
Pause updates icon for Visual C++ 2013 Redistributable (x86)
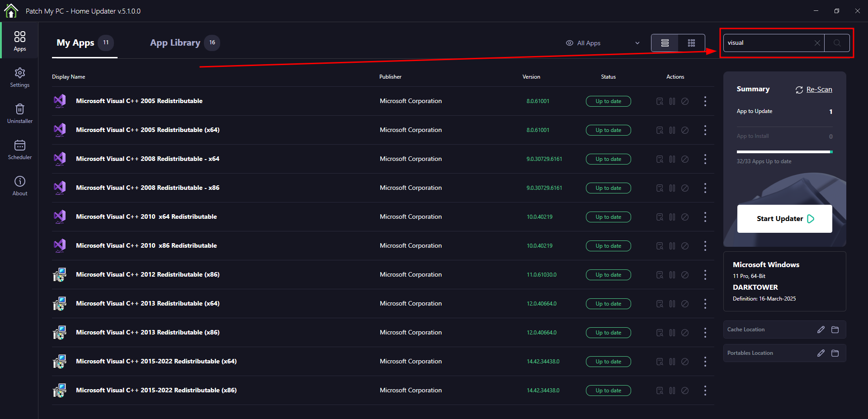click(672, 333)
